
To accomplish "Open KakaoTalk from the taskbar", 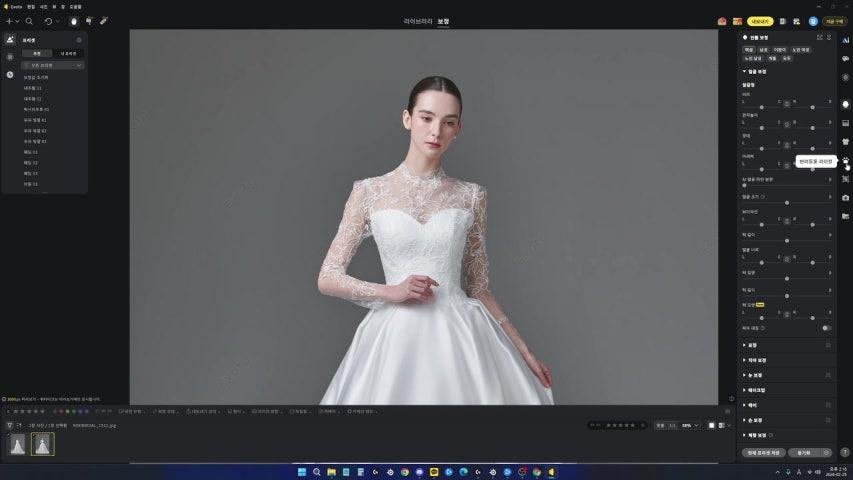I will pyautogui.click(x=434, y=472).
